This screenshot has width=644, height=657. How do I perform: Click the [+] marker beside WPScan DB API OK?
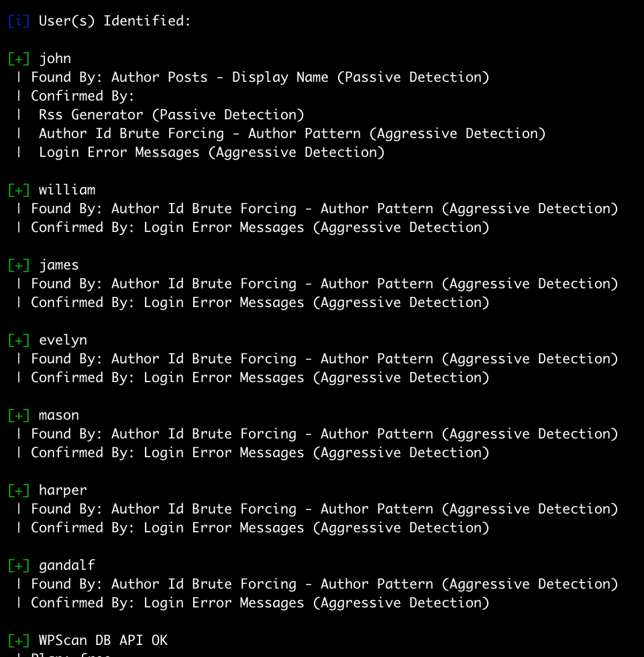point(19,640)
